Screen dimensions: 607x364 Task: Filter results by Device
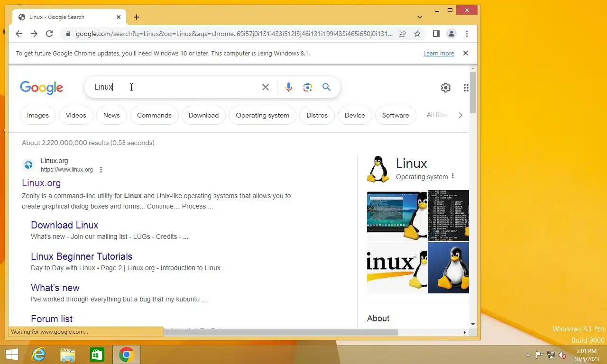click(x=355, y=115)
